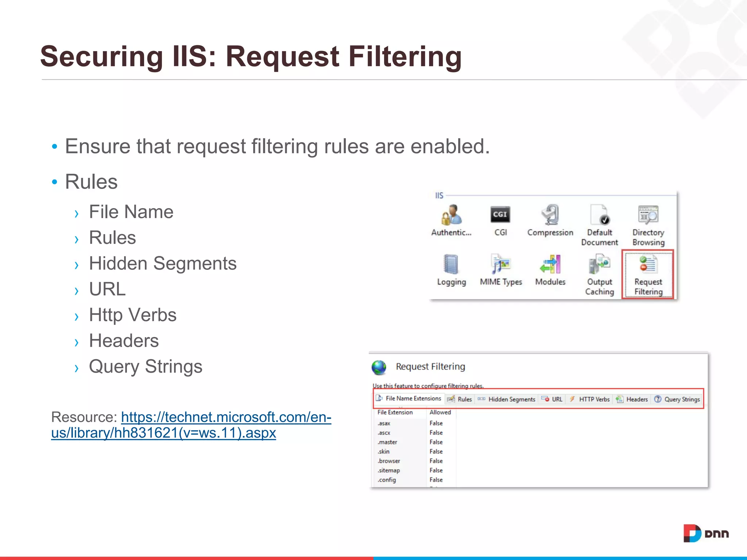Click the False value for .master
Image resolution: width=747 pixels, height=560 pixels.
pos(436,442)
